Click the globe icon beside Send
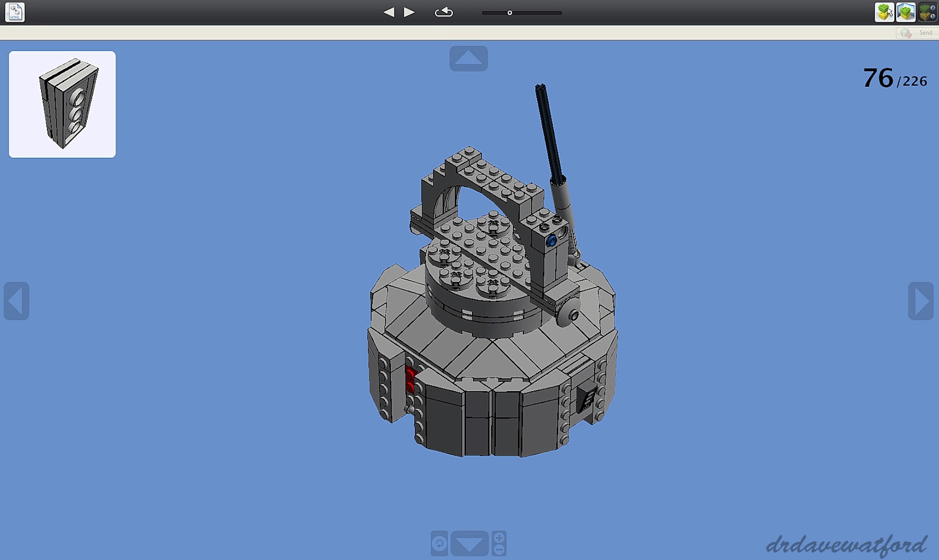Viewport: 939px width, 560px height. click(x=905, y=33)
